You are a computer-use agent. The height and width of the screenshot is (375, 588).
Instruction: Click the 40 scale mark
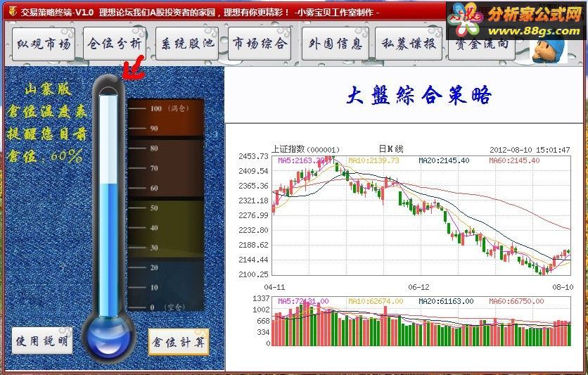[154, 228]
